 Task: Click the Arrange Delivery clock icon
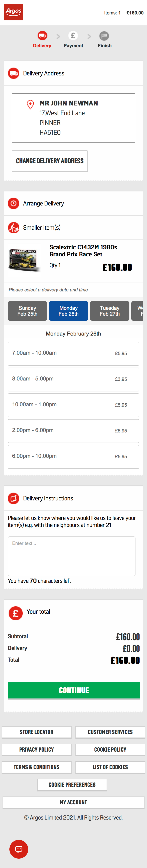coord(13,203)
